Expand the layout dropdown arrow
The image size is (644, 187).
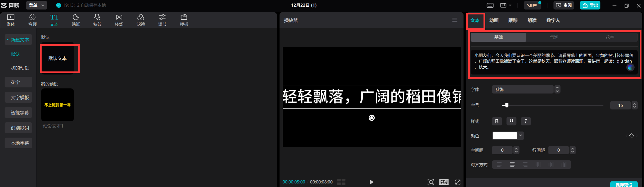[510, 5]
